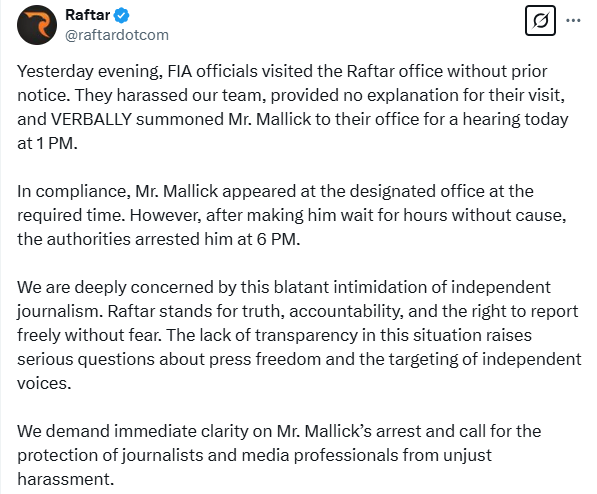Viewport: 597px width, 494px height.
Task: Click the paragraph beginning "We are deeply concerned"
Action: coord(299,335)
